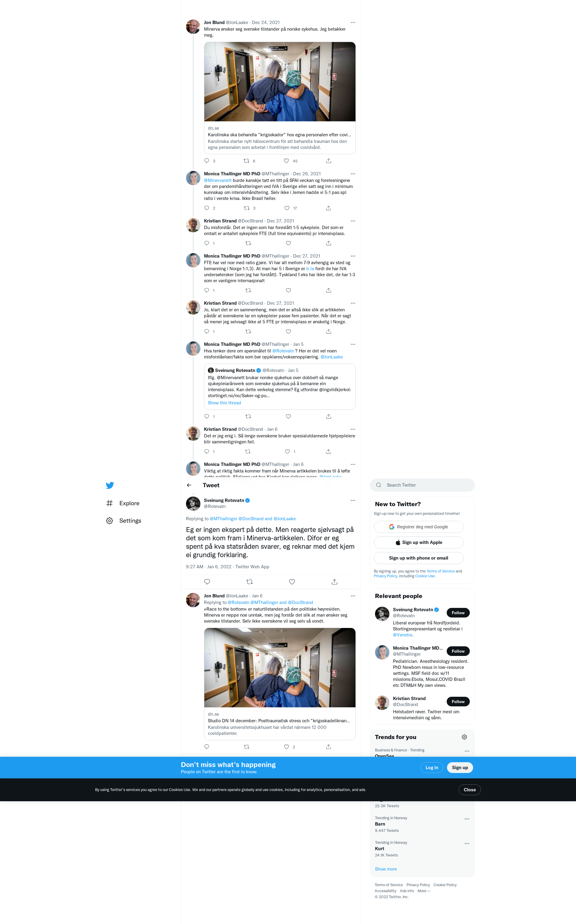Open more options on Jon Blund's Dec 24 tweet
Viewport: 576px width, 924px height.
pos(353,23)
